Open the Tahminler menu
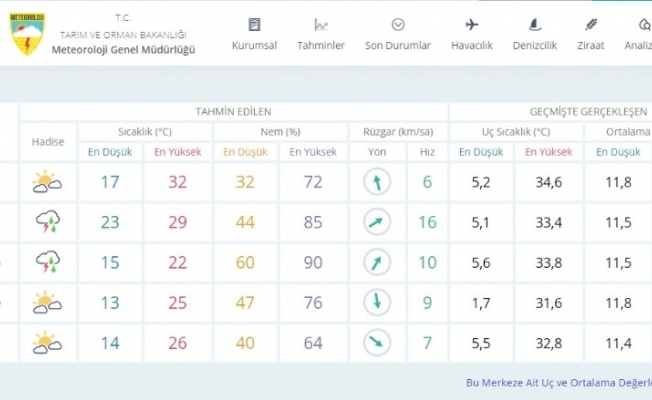The image size is (652, 400). click(x=321, y=35)
